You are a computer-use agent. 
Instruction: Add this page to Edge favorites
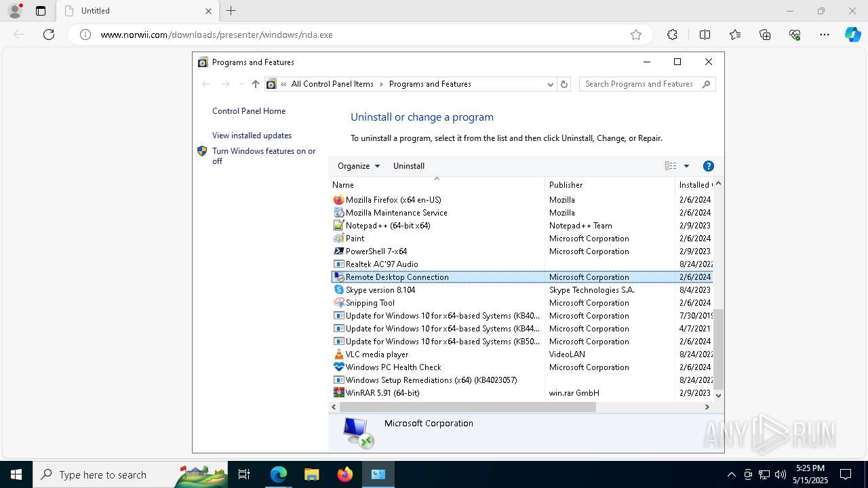click(x=636, y=35)
